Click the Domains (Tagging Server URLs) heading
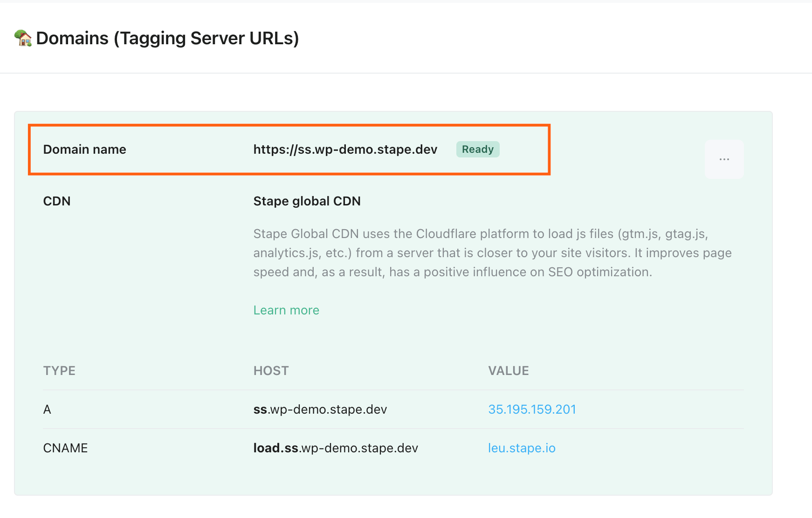Screen dimensions: 812x518 pos(167,38)
